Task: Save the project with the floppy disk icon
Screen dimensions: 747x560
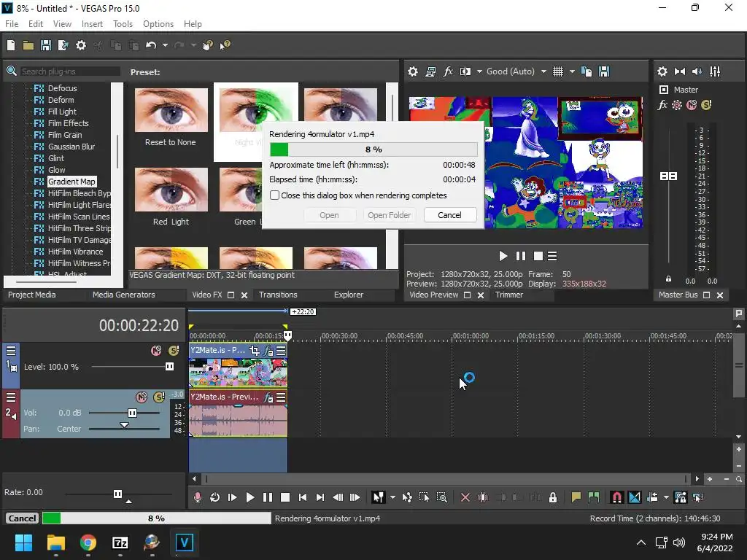Action: pos(46,45)
